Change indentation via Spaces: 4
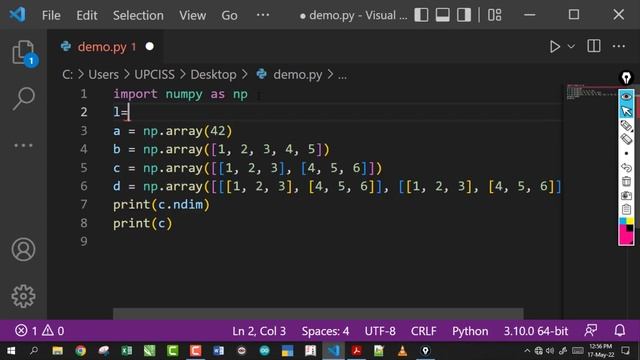Screen dimensions: 640x360 (325, 331)
